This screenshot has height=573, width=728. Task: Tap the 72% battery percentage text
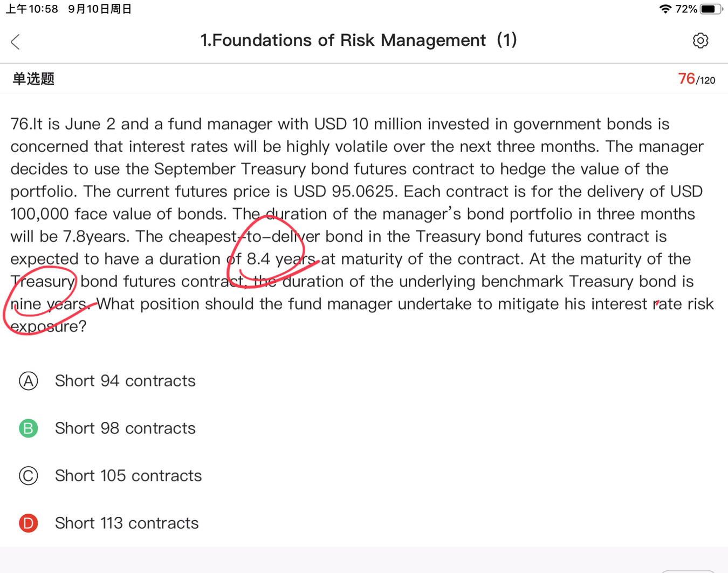686,9
